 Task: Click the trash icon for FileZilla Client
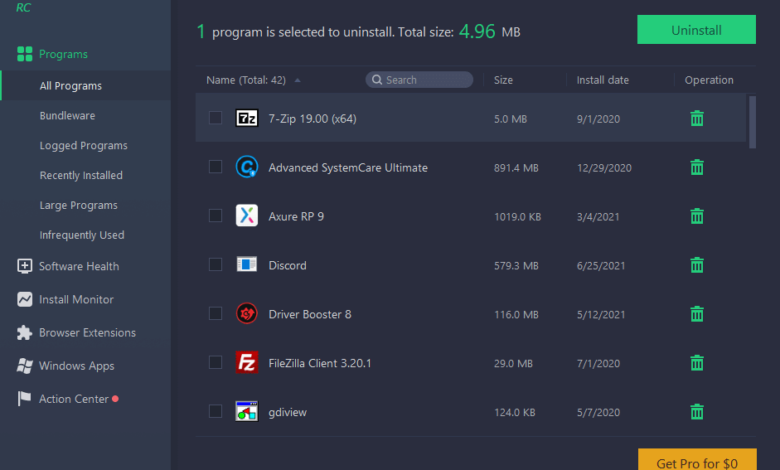[x=697, y=362]
